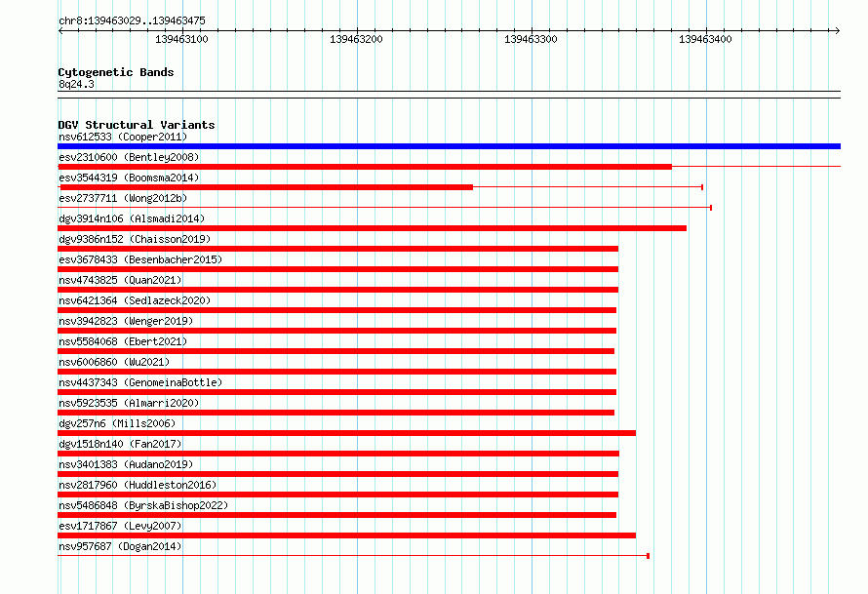Select the blue nsv612533 variant bar
The width and height of the screenshot is (868, 594).
click(x=449, y=146)
